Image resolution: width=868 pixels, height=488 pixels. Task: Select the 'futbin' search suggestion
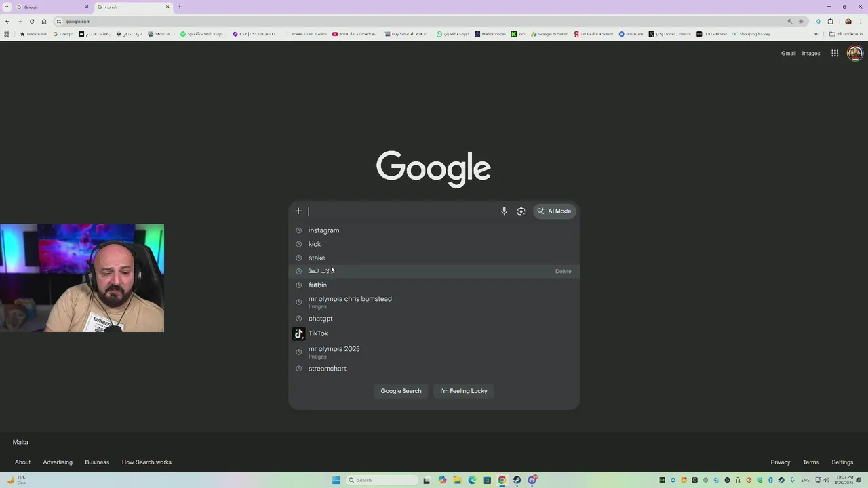(434, 285)
